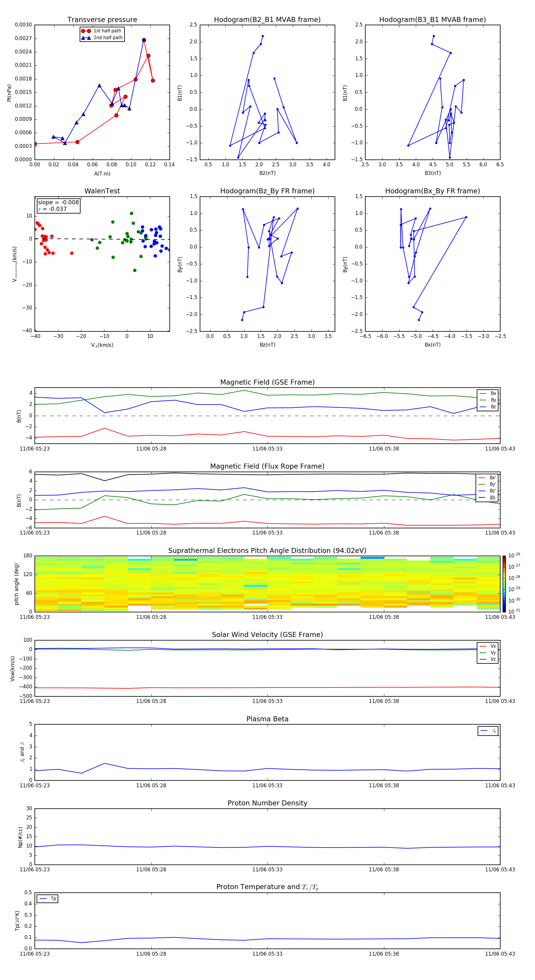The height and width of the screenshot is (980, 535).
Task: Click the "Tp(10^6K)" y-axis label
Action: click(17, 921)
